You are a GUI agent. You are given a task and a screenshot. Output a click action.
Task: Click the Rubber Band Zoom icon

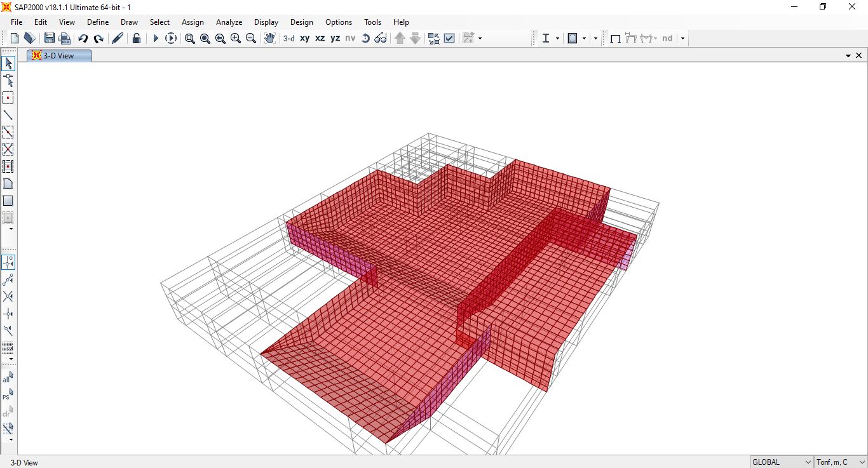point(189,38)
